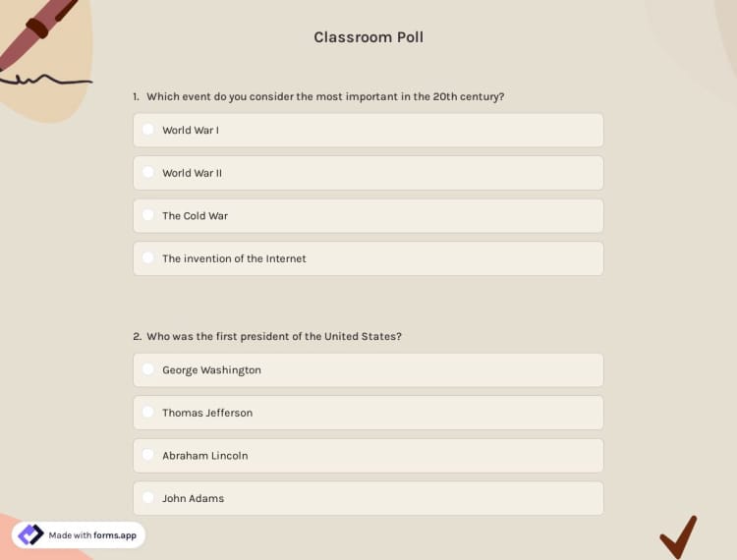This screenshot has width=737, height=560.
Task: Select Abraham Lincoln radio button
Action: (148, 455)
